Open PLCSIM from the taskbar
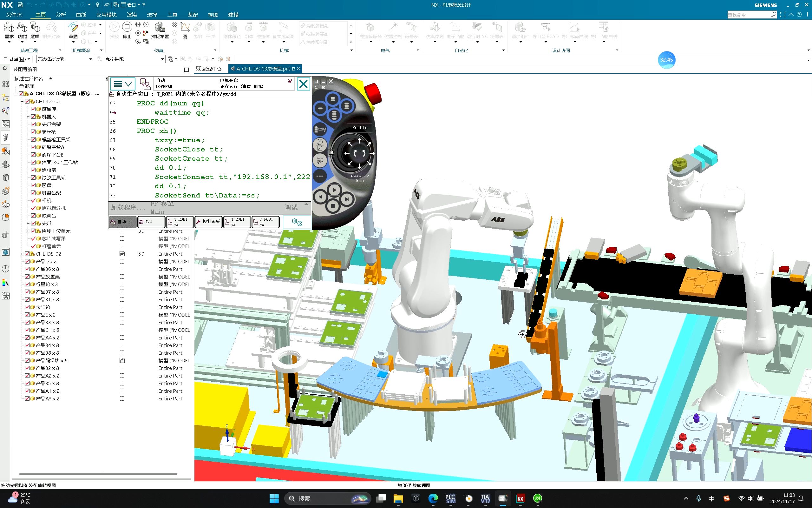Screen dimensions: 812x508 point(450,498)
